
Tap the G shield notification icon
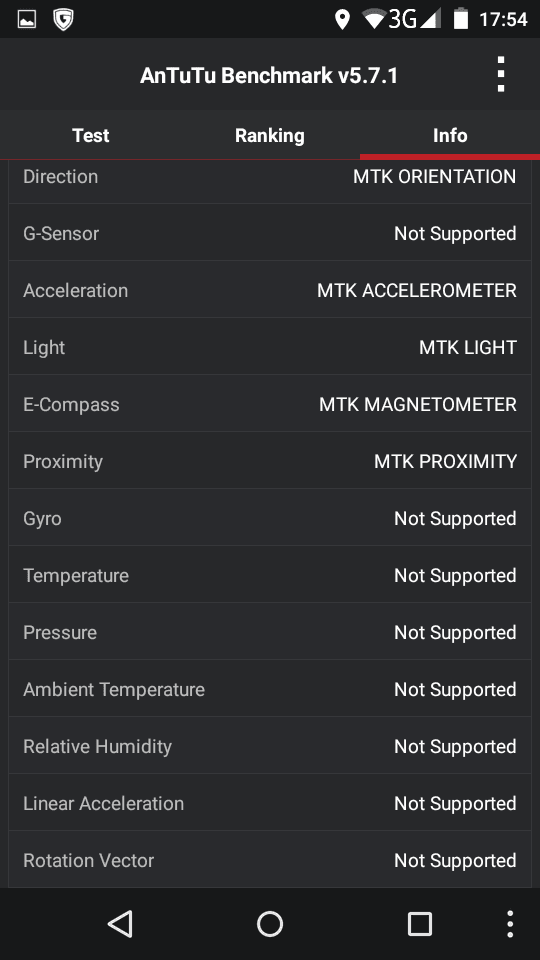(x=63, y=20)
